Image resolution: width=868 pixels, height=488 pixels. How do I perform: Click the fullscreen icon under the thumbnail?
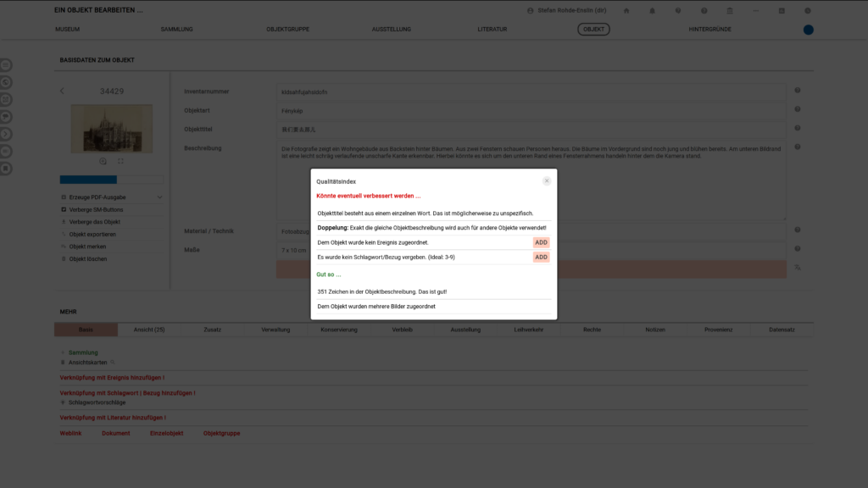[120, 161]
